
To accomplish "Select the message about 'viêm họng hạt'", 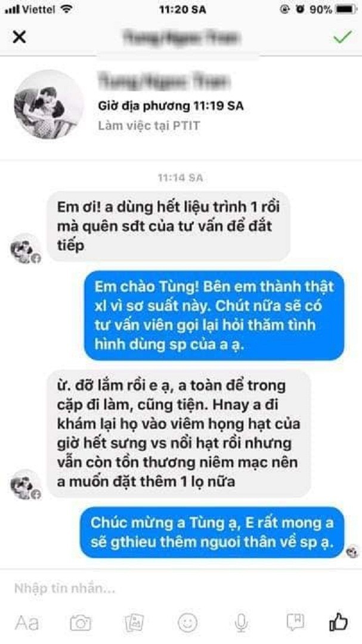I will tap(178, 433).
